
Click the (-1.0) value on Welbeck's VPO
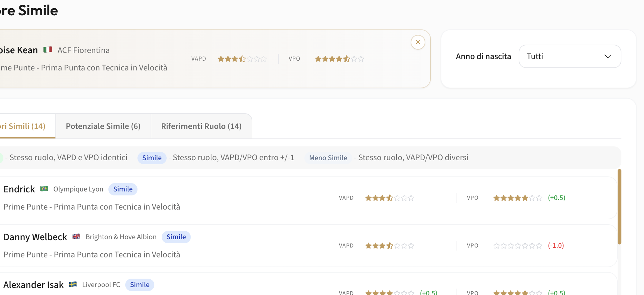[556, 246]
